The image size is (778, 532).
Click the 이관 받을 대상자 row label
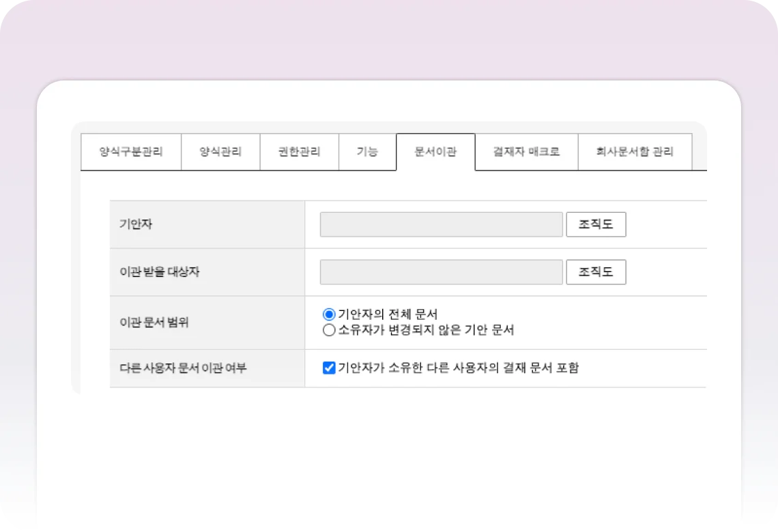160,272
